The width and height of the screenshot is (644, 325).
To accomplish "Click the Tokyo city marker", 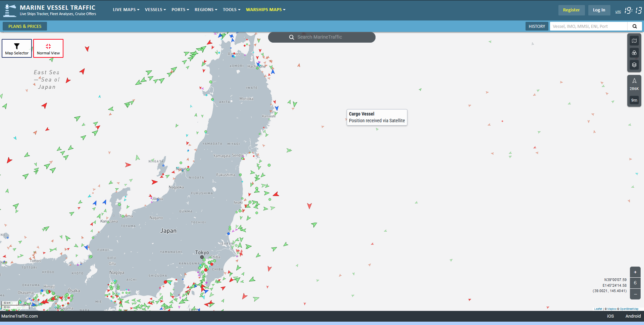I will pos(202,257).
